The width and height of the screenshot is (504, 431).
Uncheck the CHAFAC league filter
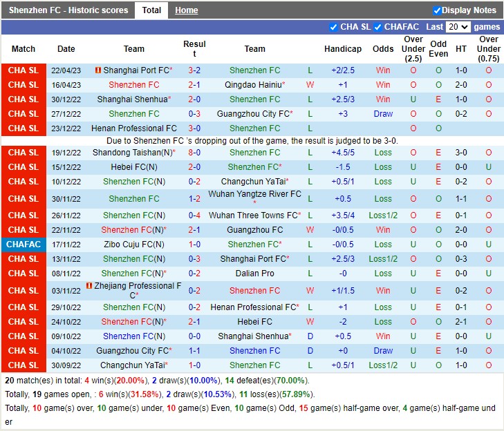pos(377,27)
